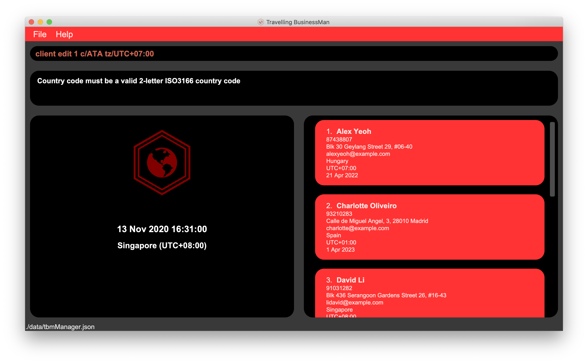
Task: Select the David Li client card
Action: [429, 293]
